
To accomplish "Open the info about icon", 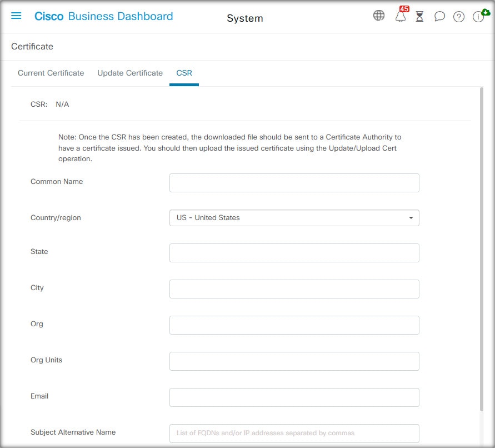I will click(x=478, y=17).
